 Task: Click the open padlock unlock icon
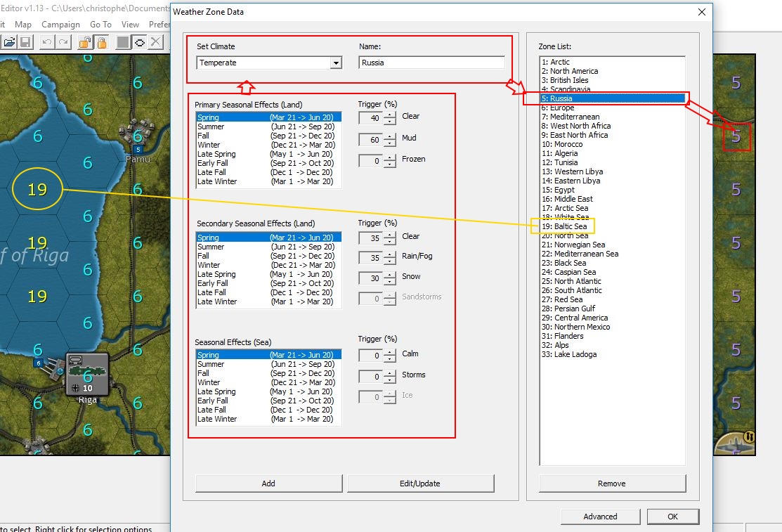point(85,42)
